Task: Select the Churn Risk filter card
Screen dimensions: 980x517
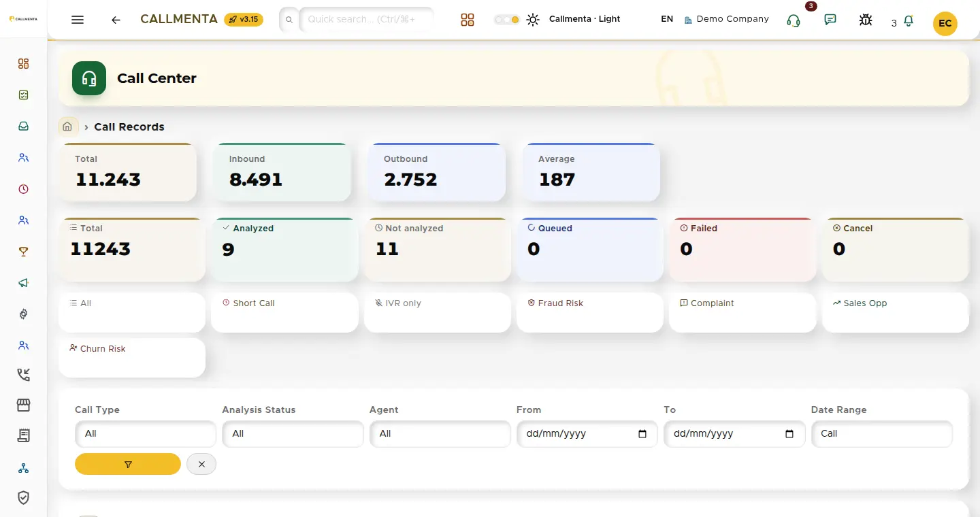Action: [132, 358]
